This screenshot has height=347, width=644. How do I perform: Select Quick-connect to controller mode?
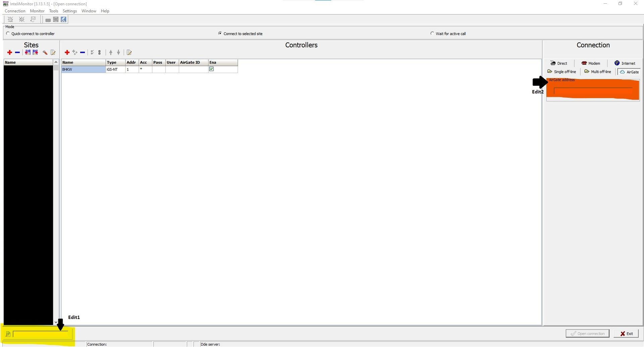8,33
